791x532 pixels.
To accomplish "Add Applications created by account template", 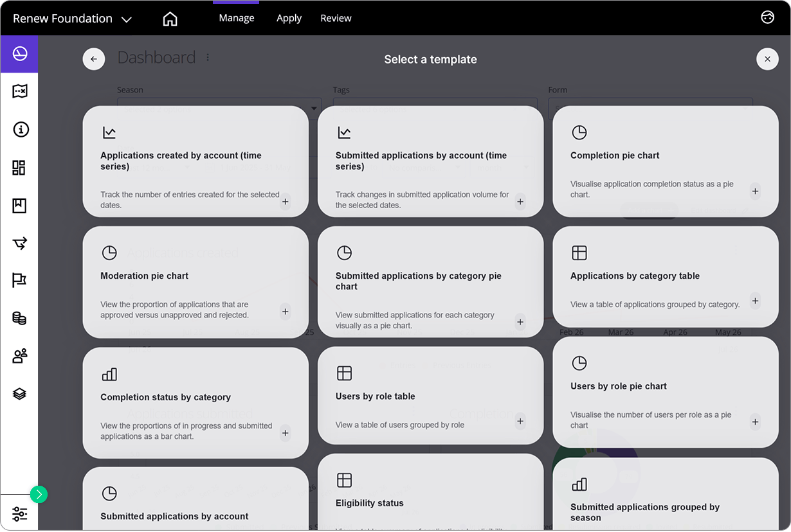I will click(x=286, y=202).
